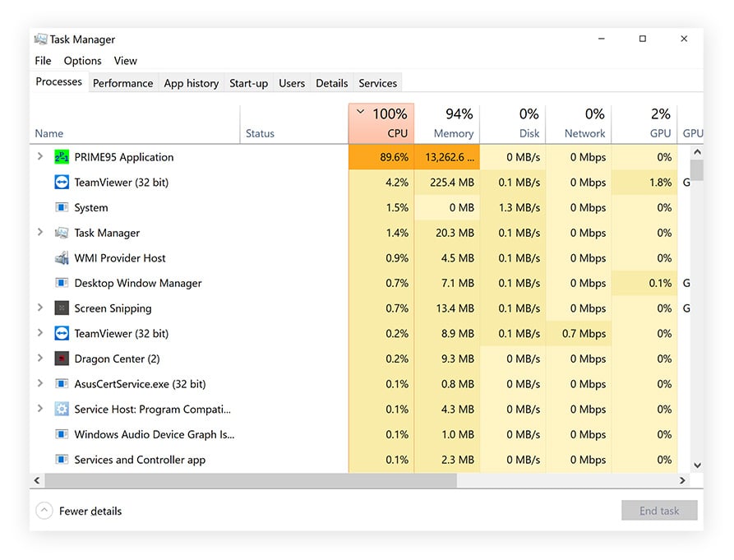
Task: Click the vertical scrollbar down arrow
Action: pyautogui.click(x=698, y=464)
